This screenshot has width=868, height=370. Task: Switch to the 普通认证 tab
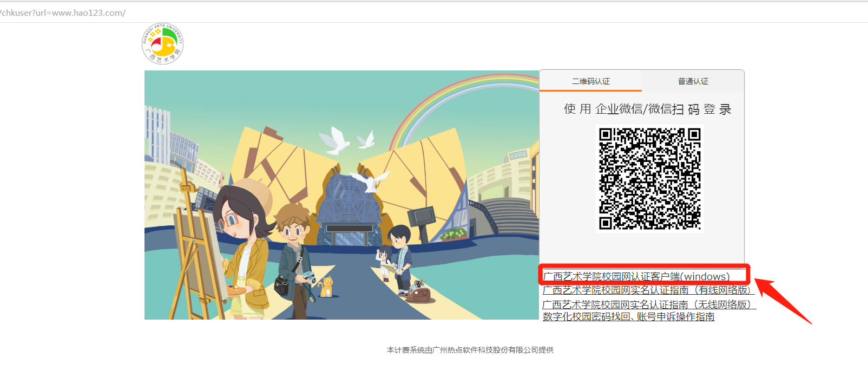(x=693, y=81)
